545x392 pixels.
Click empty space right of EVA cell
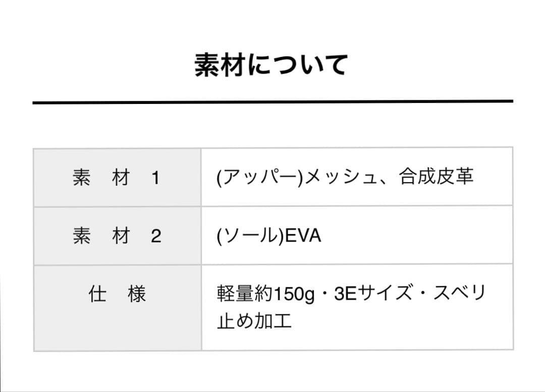pyautogui.click(x=417, y=236)
